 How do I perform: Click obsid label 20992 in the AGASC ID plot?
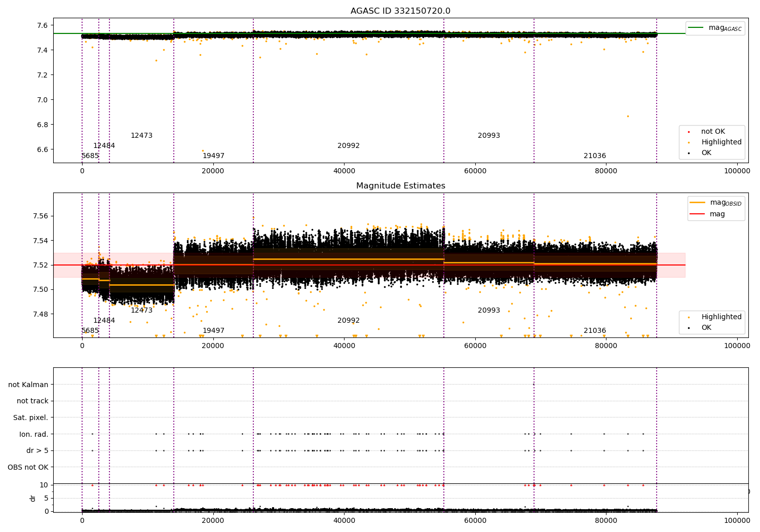tap(349, 146)
